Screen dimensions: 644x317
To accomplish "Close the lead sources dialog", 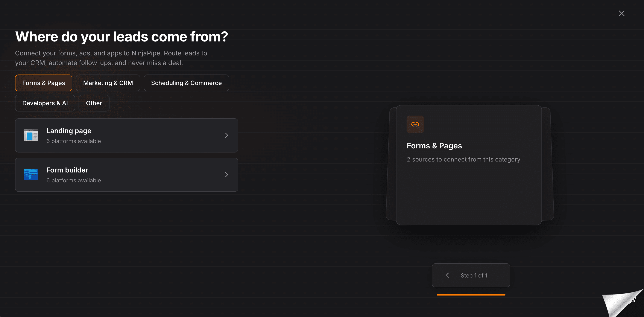I will tap(622, 13).
